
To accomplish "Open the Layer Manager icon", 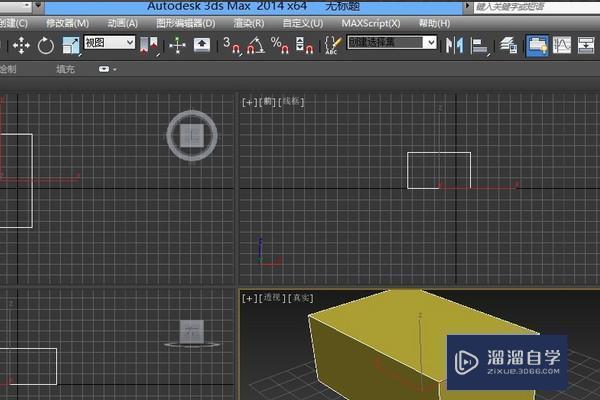I will [508, 45].
